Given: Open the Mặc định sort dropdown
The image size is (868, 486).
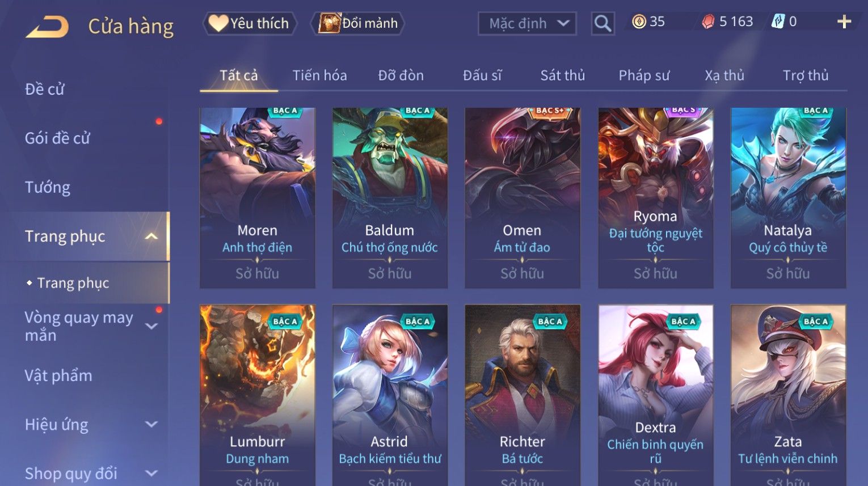Looking at the screenshot, I should click(527, 24).
